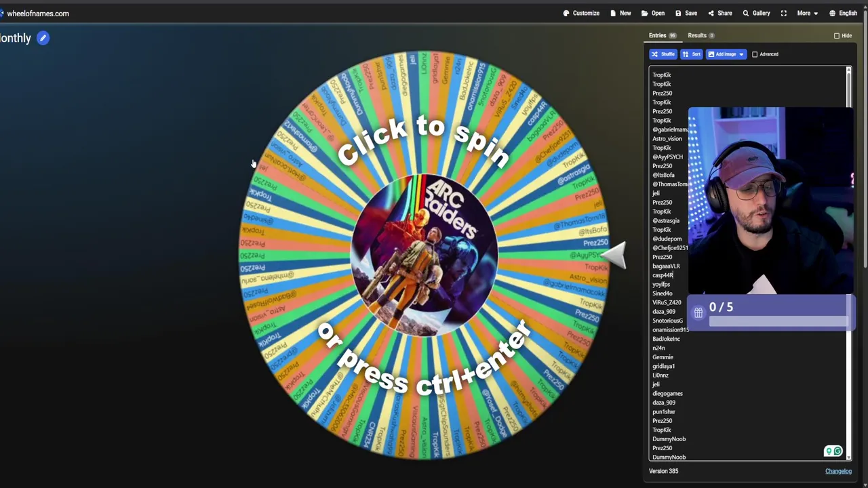Open the English language selector
This screenshot has width=868, height=488.
[x=843, y=13]
